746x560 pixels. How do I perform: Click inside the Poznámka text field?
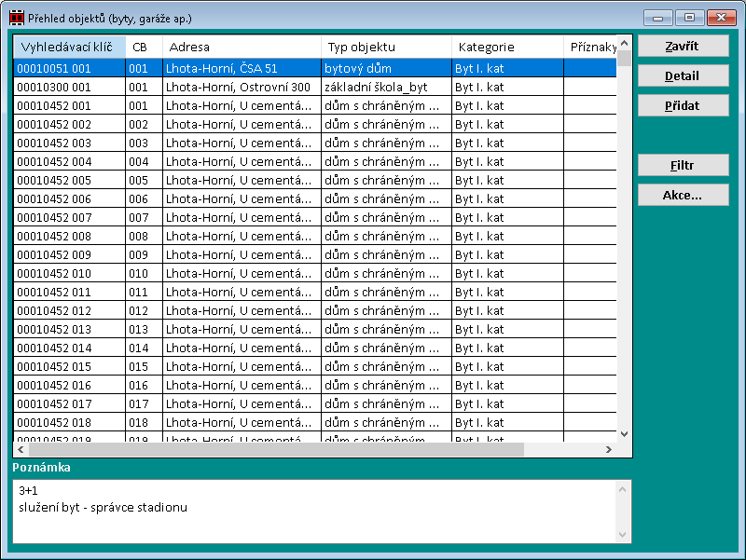[x=308, y=511]
